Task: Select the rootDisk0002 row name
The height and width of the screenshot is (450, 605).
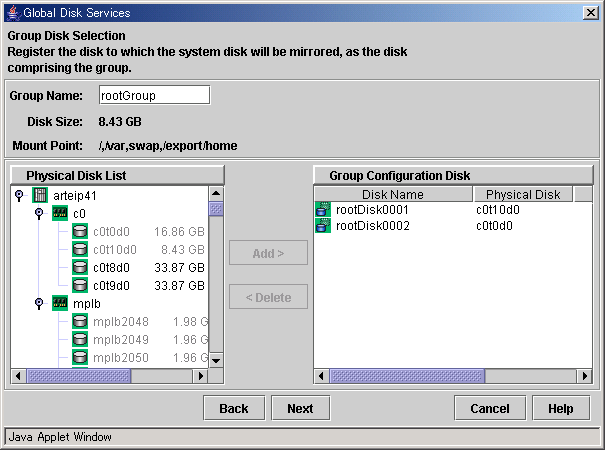Action: [x=373, y=225]
